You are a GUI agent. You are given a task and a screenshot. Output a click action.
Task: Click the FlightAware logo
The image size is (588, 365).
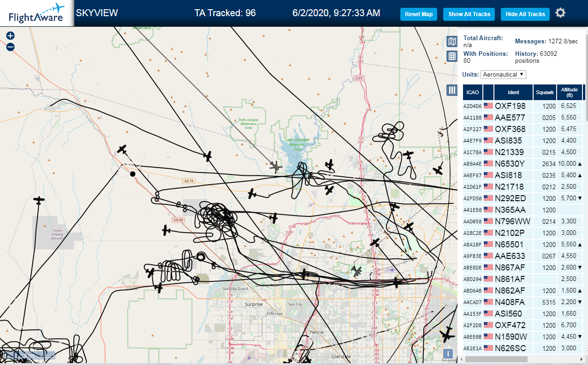37,13
